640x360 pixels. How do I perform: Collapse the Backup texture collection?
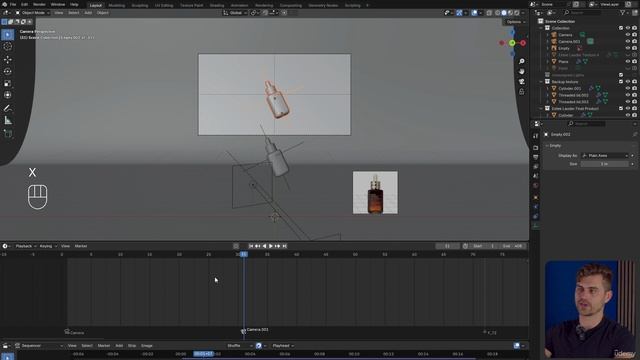coord(542,82)
